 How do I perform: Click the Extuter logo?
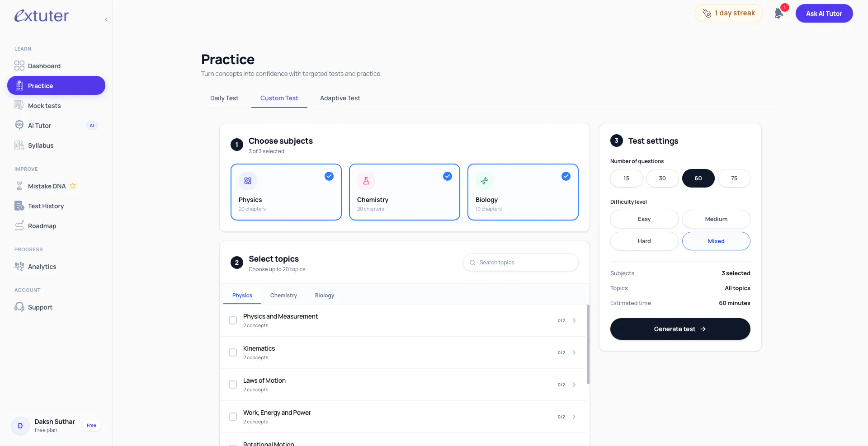pyautogui.click(x=42, y=16)
